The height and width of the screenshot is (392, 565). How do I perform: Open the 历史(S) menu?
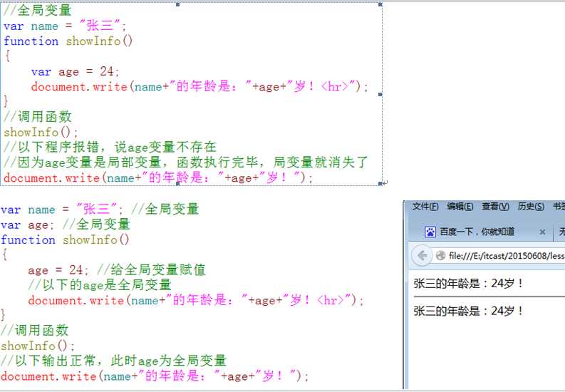[531, 207]
